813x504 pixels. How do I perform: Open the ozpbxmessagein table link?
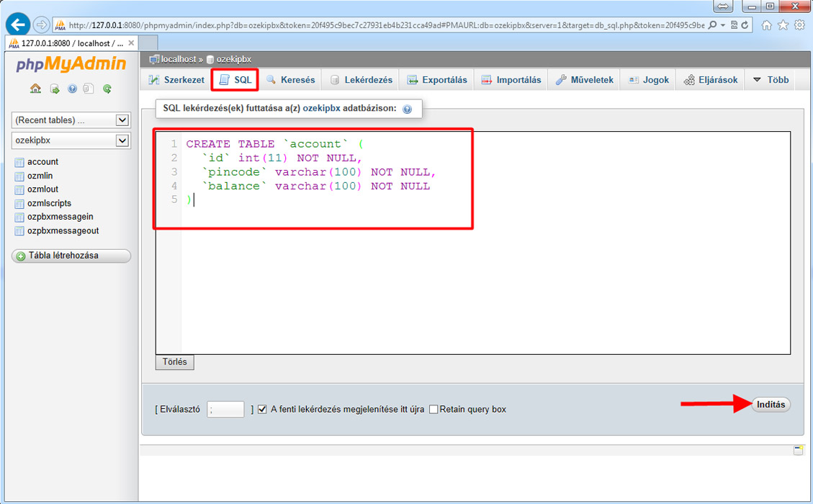[x=60, y=217]
